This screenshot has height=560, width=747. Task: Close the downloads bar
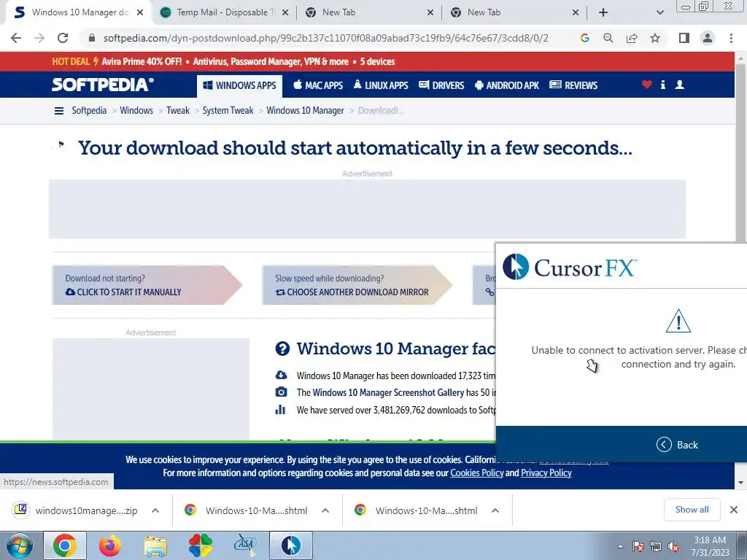pyautogui.click(x=734, y=510)
